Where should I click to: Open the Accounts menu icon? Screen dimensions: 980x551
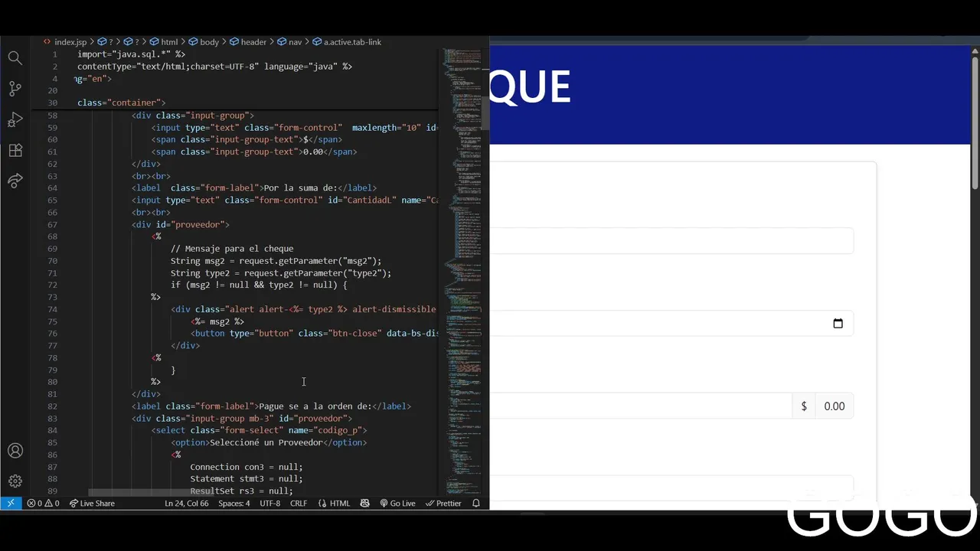[15, 451]
